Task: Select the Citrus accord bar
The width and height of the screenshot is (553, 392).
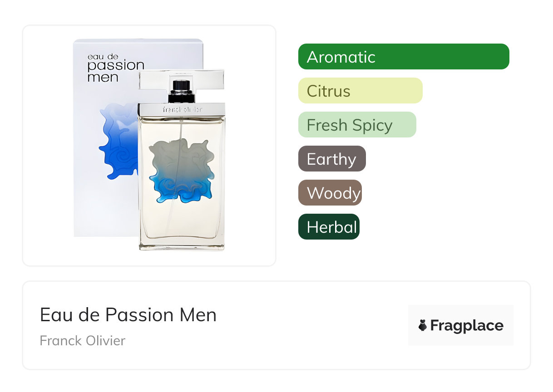Action: point(360,91)
